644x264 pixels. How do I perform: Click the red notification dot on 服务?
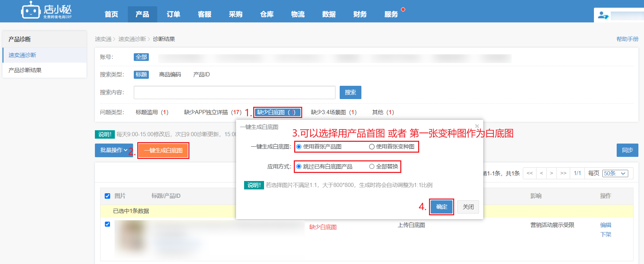403,9
